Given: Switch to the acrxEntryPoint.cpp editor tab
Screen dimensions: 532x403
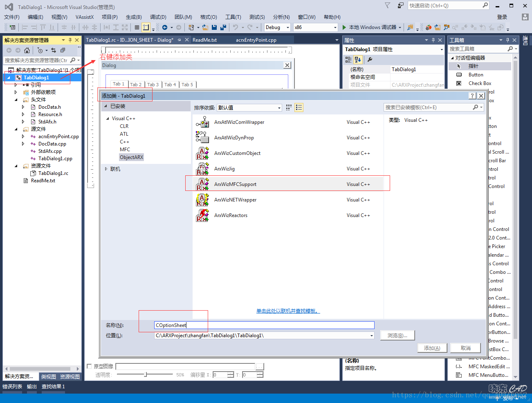Looking at the screenshot, I should click(256, 40).
